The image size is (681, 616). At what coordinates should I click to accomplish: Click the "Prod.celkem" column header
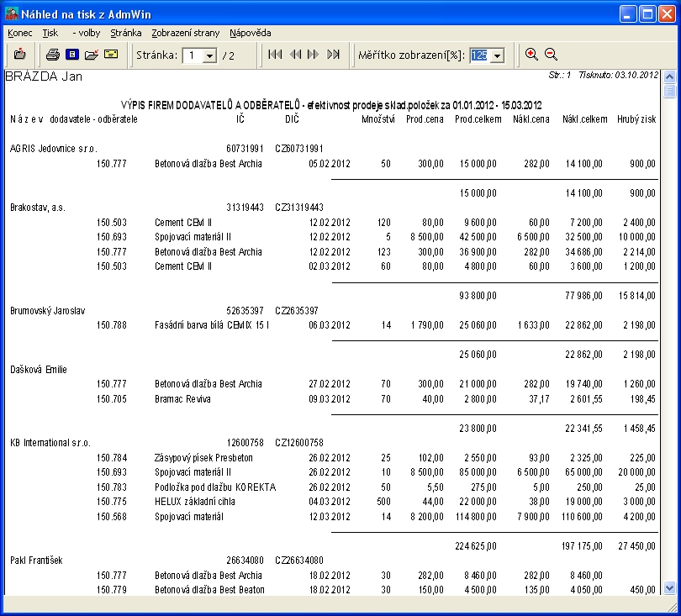[x=478, y=119]
